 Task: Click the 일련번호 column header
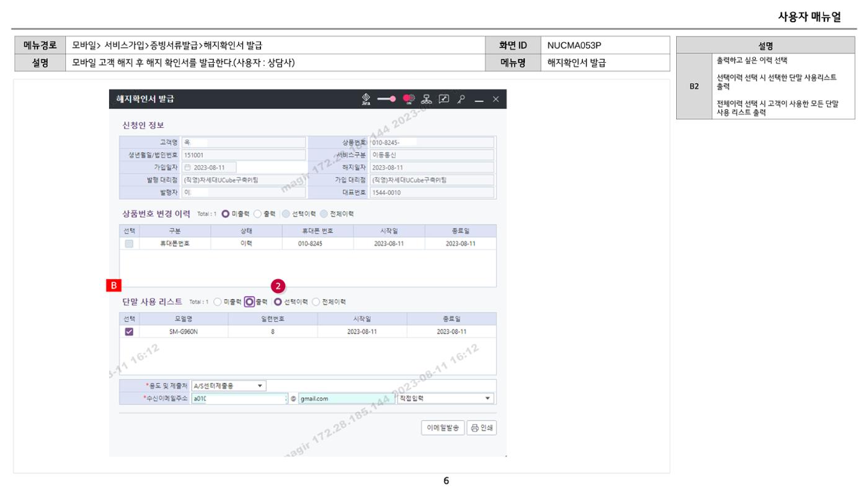(273, 319)
